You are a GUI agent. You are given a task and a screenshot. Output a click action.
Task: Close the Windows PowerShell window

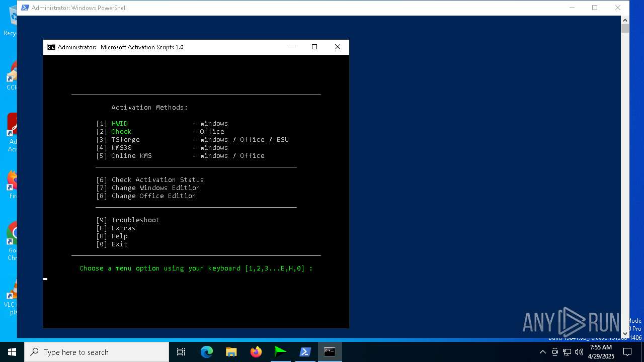coord(618,8)
